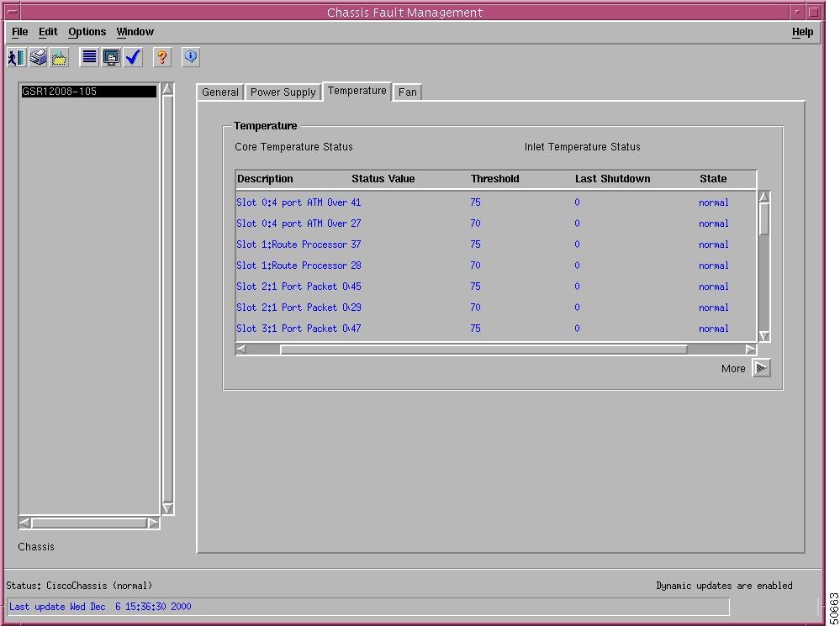Click the chassis list horizontal scrollbar thumb
This screenshot has width=840, height=626.
pos(89,523)
